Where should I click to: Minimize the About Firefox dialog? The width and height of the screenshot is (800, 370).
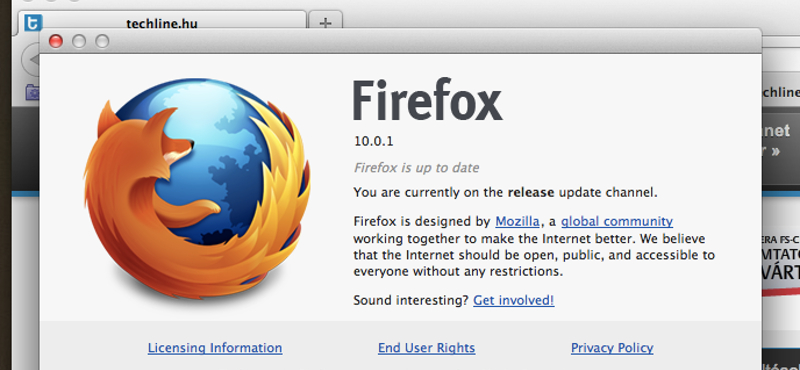79,41
